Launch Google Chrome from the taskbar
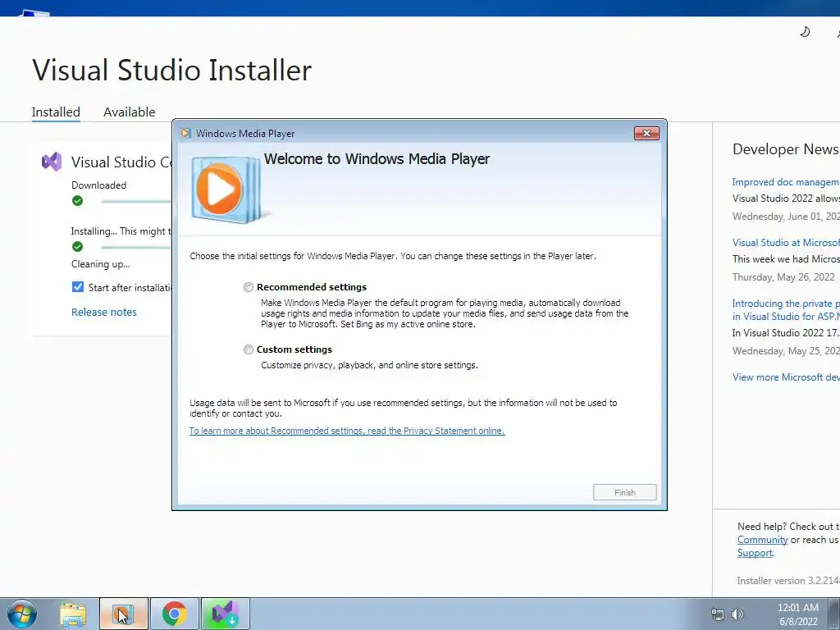This screenshot has width=840, height=630. pyautogui.click(x=174, y=614)
